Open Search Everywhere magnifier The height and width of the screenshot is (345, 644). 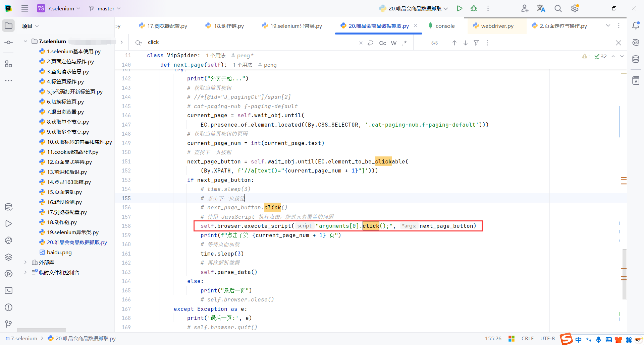(558, 8)
